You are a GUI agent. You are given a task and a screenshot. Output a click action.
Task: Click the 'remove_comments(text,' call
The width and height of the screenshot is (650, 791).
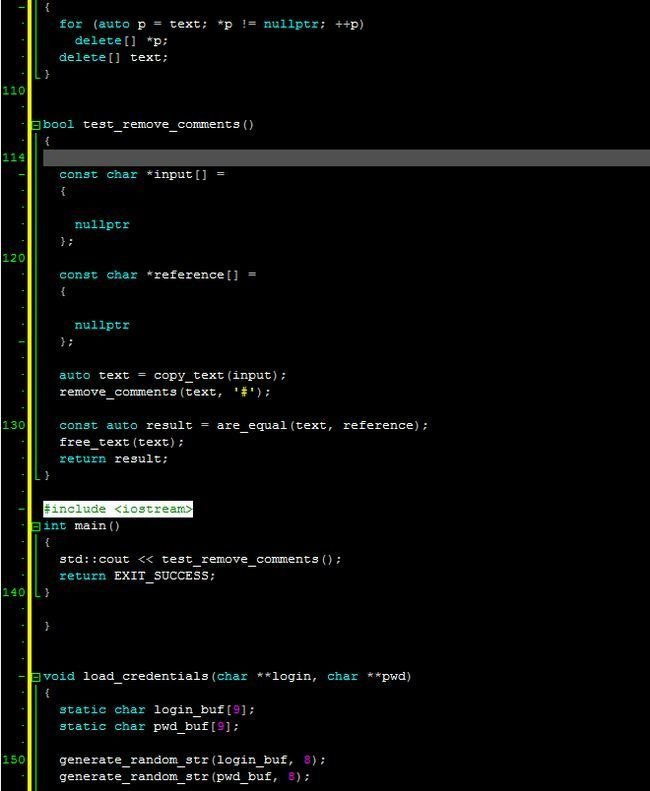(x=141, y=392)
